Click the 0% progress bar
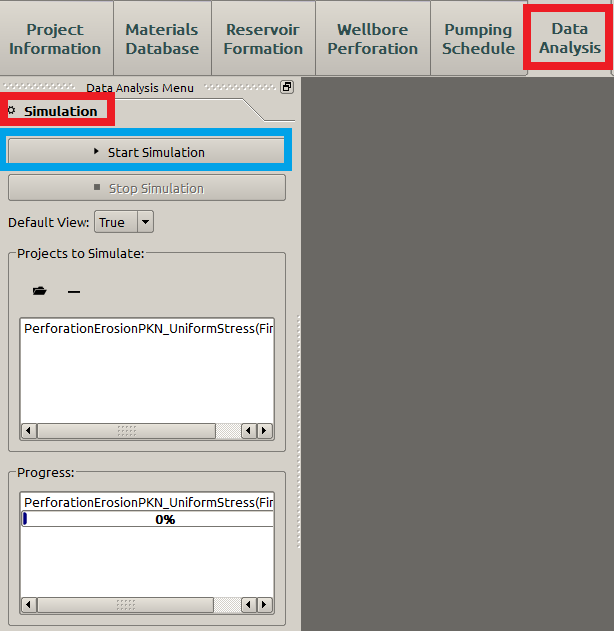Image resolution: width=614 pixels, height=631 pixels. 147,519
